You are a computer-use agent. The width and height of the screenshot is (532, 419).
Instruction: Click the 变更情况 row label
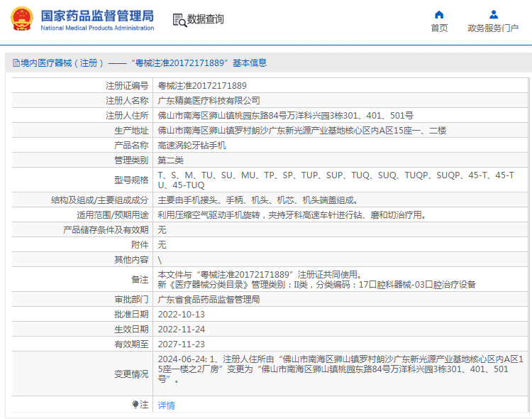131,374
